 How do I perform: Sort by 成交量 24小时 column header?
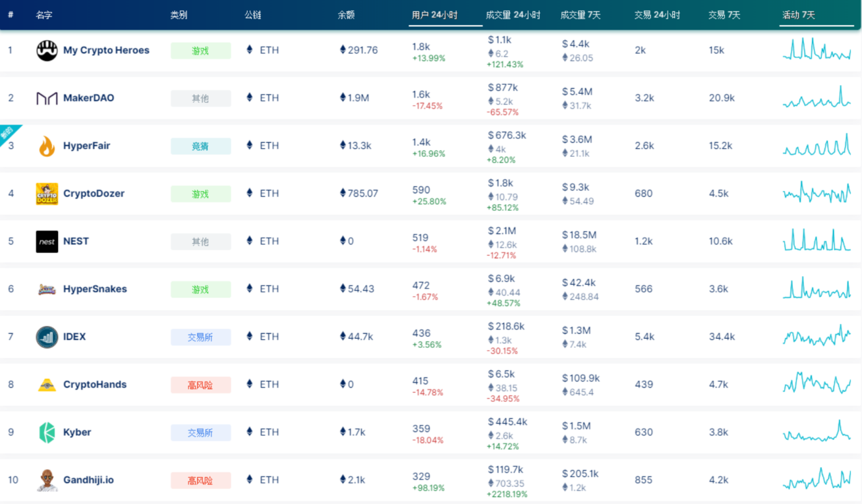(x=513, y=14)
